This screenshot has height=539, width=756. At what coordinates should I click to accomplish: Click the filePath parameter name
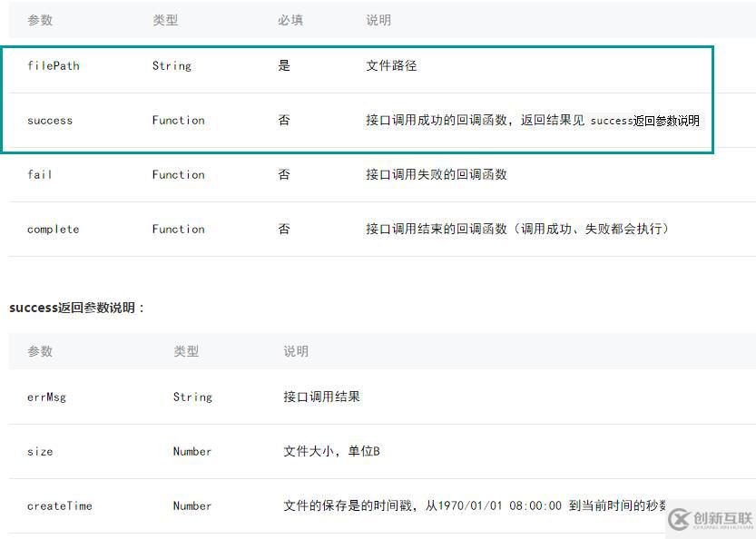[54, 65]
